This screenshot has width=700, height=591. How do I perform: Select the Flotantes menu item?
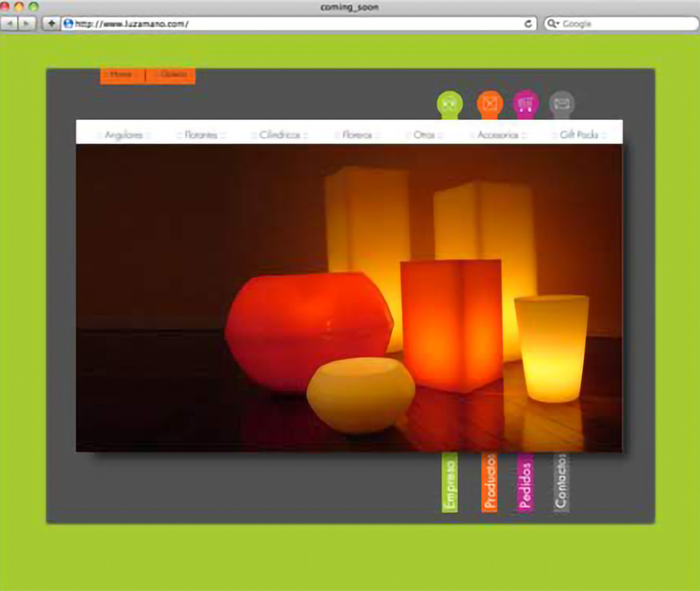coord(201,135)
